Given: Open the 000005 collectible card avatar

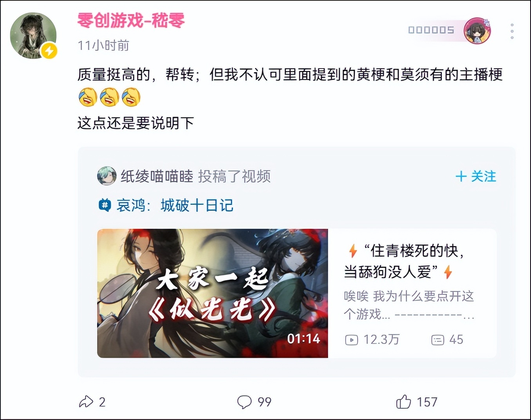Looking at the screenshot, I should coord(477,31).
